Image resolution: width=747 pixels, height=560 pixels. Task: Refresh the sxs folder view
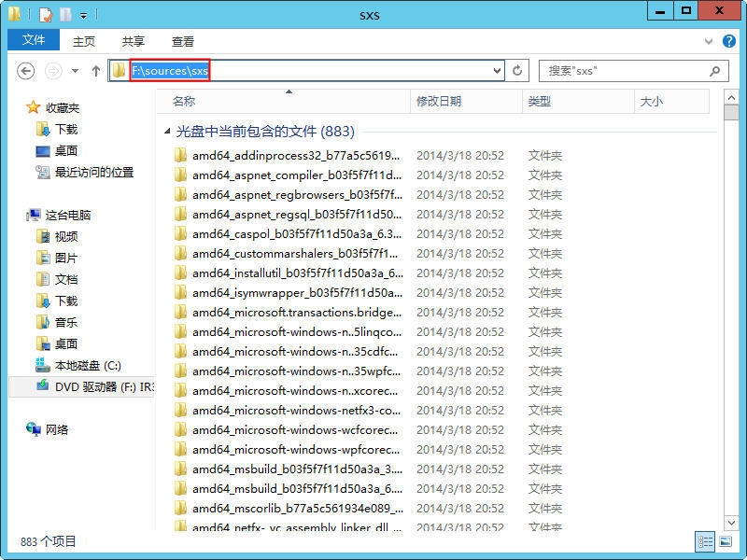(x=517, y=71)
